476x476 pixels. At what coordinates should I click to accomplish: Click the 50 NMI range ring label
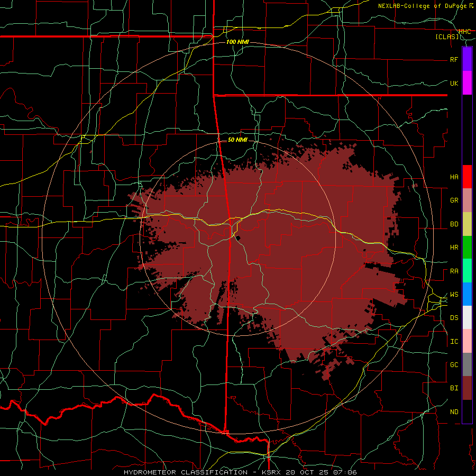click(x=237, y=140)
